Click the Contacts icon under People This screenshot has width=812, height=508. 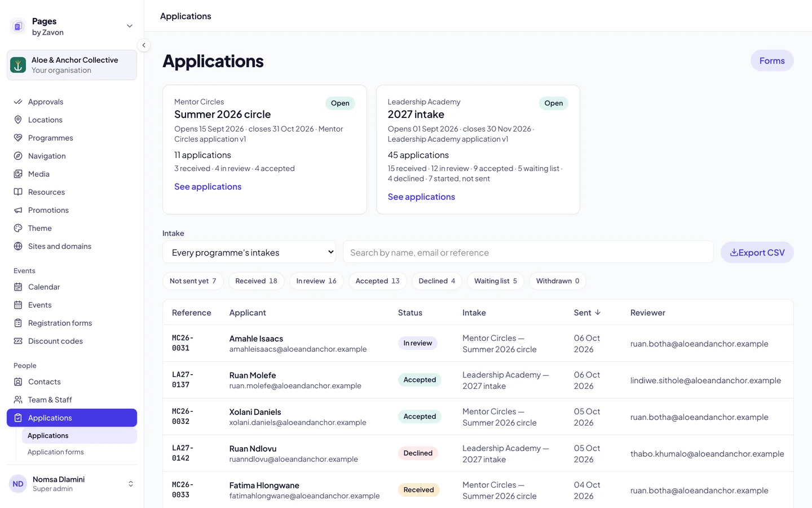(18, 382)
